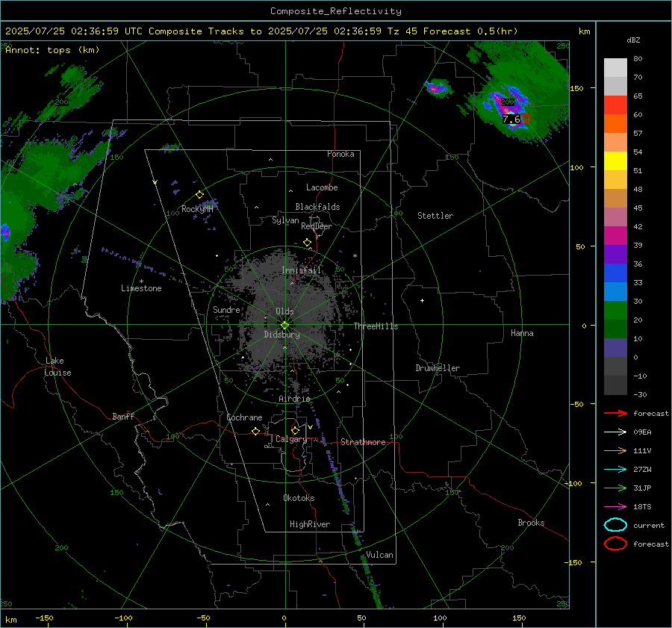This screenshot has width=672, height=628.
Task: Click the bright yellow swatch on the dBZ scale
Action: pos(615,161)
